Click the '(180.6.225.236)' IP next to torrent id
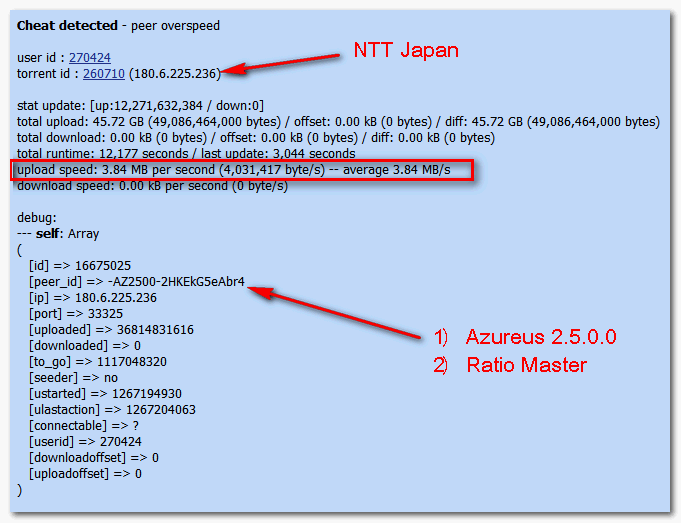This screenshot has width=681, height=523. tap(175, 73)
